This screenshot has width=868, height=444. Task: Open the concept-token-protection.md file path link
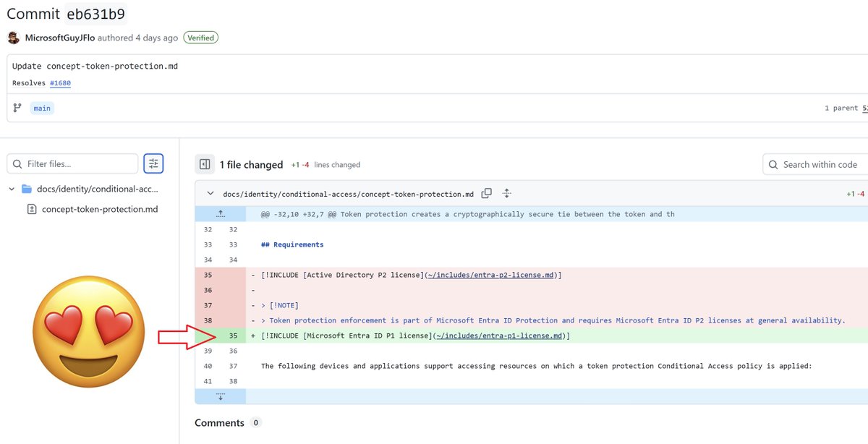[x=348, y=194]
